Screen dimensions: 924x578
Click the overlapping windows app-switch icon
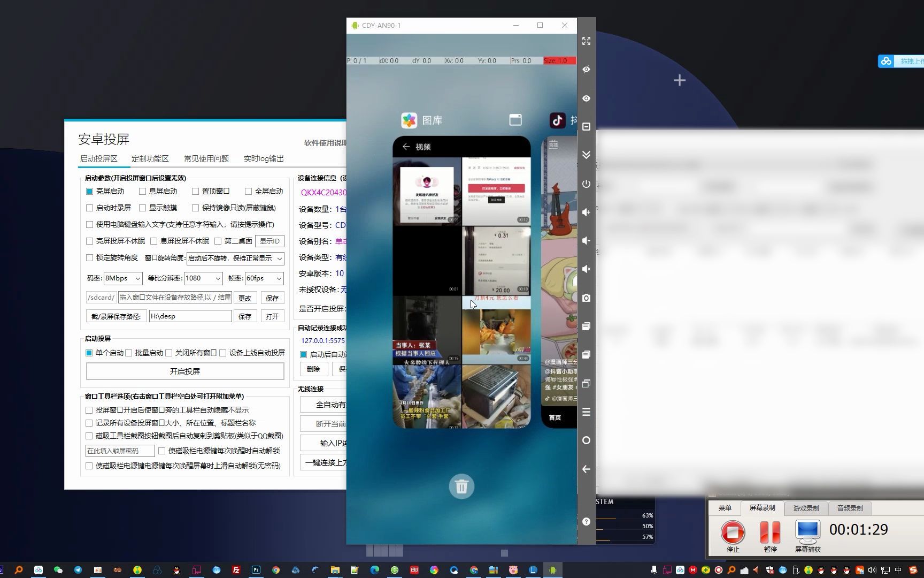coord(586,384)
